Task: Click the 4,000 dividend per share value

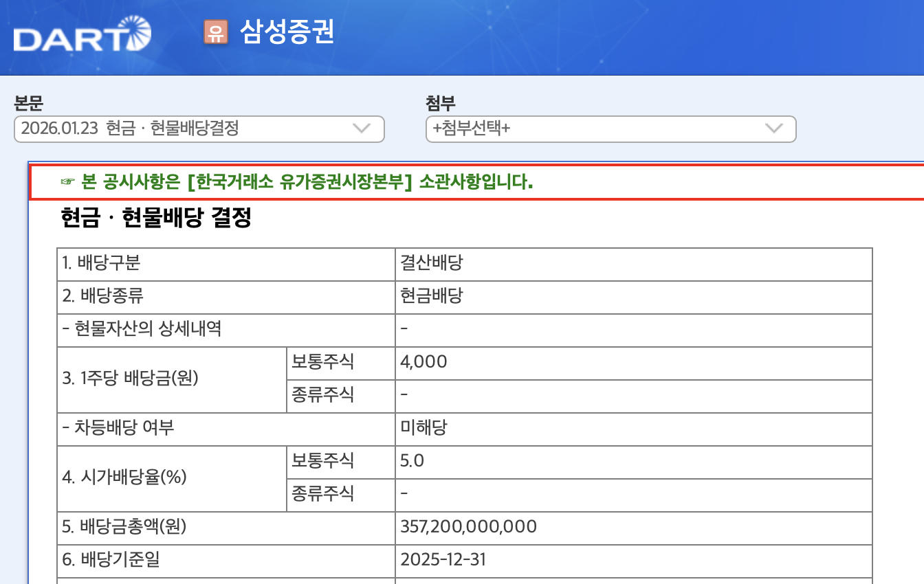Action: point(423,362)
